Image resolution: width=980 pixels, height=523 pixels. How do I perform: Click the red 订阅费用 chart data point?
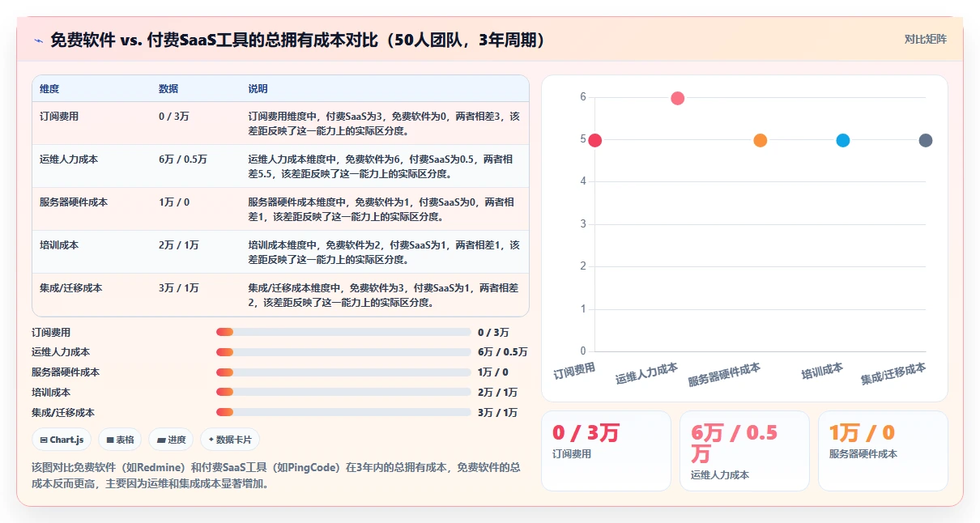click(x=594, y=140)
